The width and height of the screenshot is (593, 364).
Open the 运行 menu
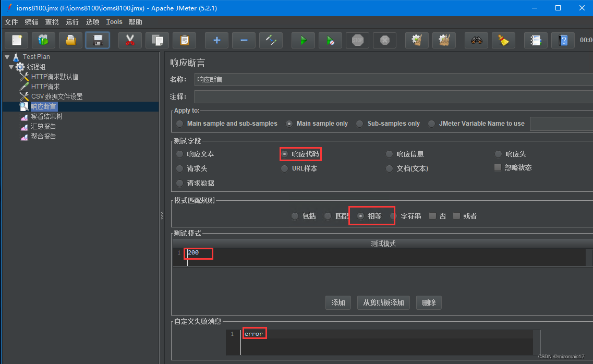click(72, 22)
